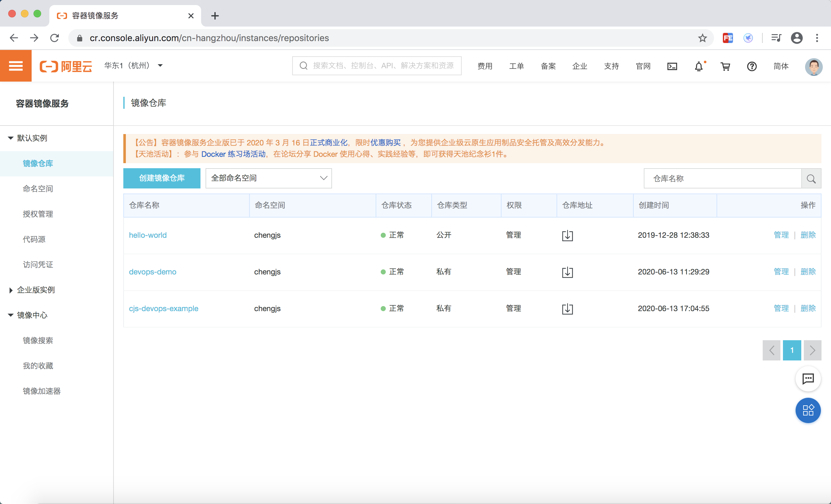This screenshot has height=504, width=831.
Task: Open the chat feedback floating button
Action: pos(808,378)
